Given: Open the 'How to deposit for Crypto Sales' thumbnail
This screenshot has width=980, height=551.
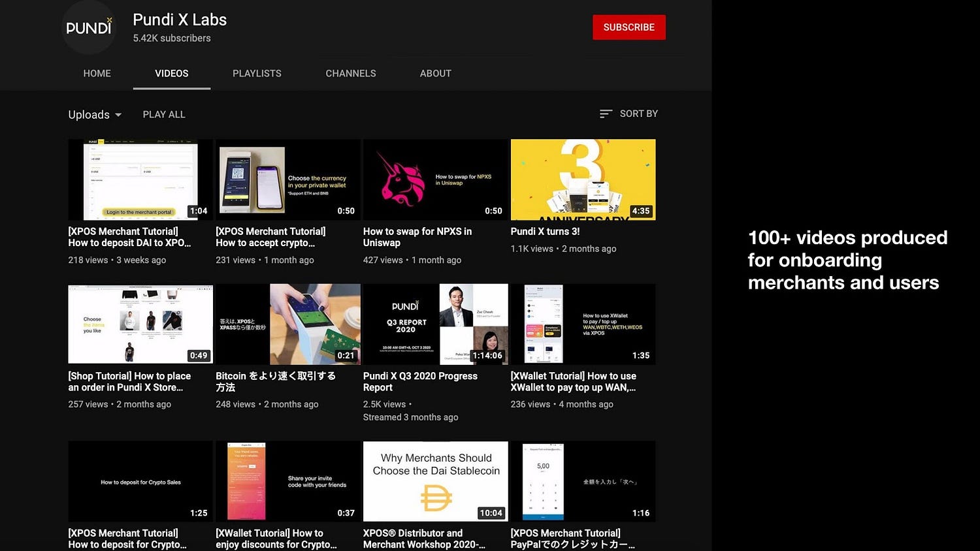Looking at the screenshot, I should (x=140, y=482).
